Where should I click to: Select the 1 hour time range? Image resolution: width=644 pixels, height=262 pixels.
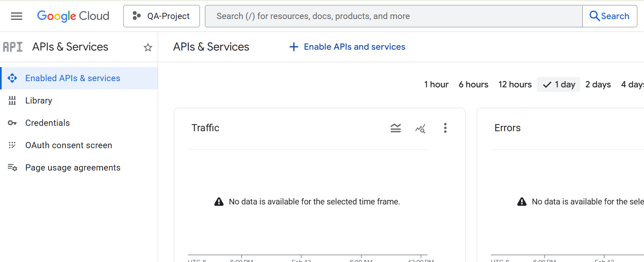click(436, 84)
